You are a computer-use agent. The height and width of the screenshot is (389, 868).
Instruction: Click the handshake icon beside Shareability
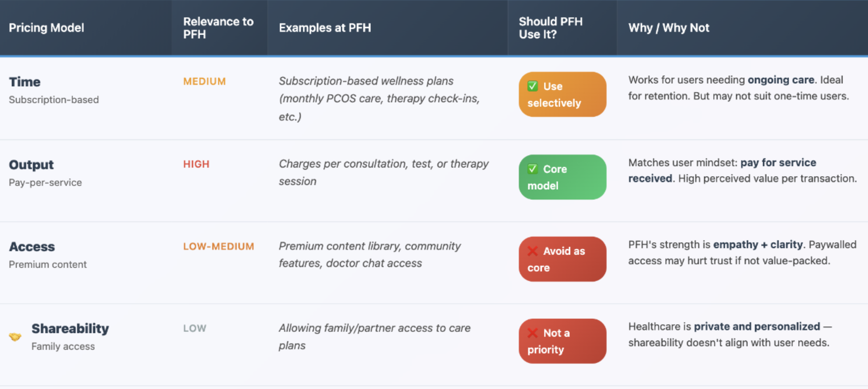tap(15, 337)
